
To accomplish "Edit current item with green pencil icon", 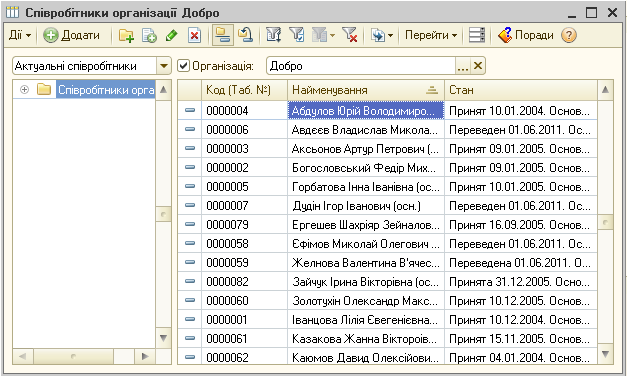I will tap(172, 35).
